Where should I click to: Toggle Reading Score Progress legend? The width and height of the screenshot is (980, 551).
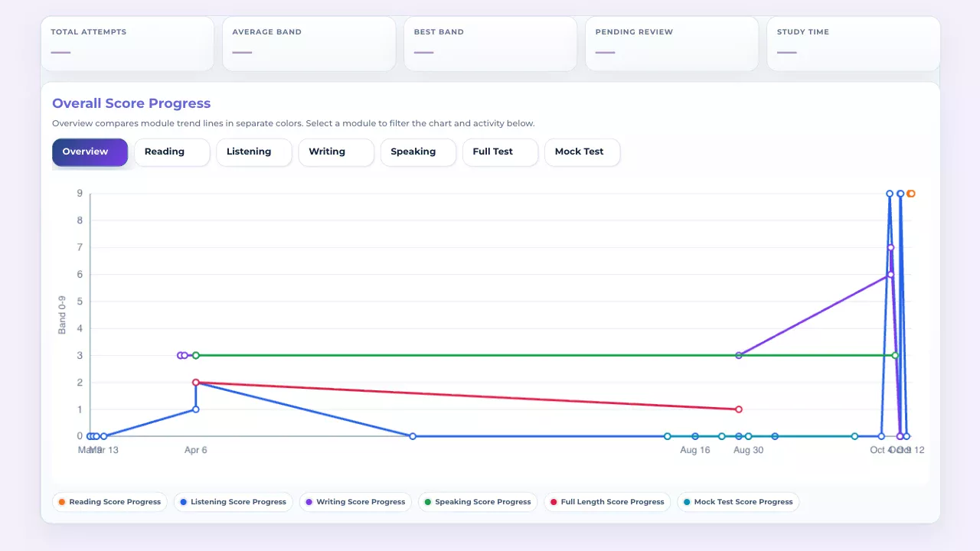[x=109, y=502]
